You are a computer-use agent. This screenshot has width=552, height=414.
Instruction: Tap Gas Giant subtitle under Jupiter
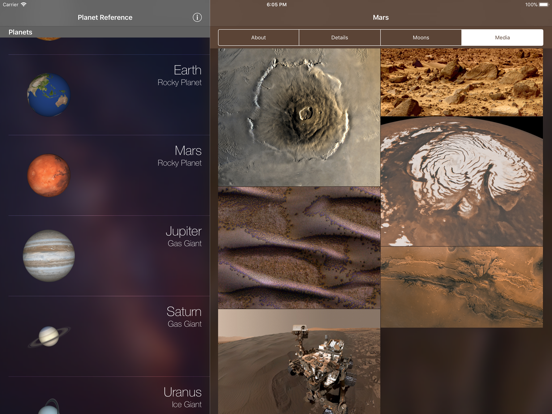click(184, 243)
